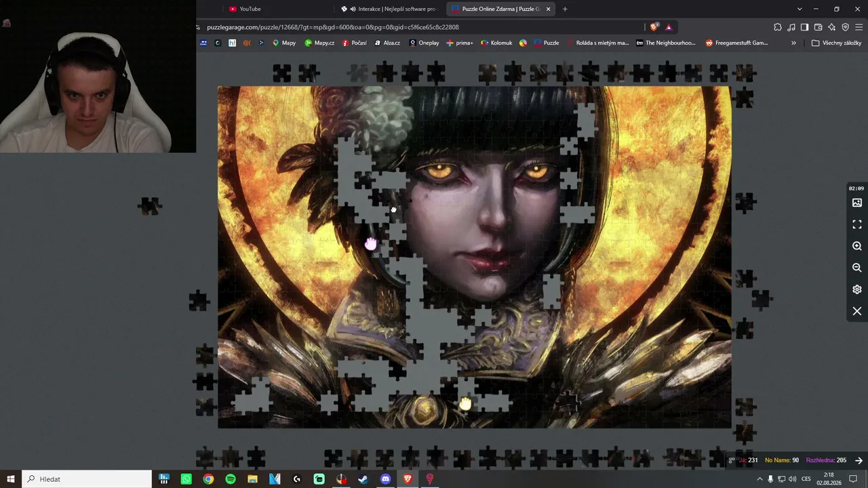This screenshot has height=488, width=868.
Task: Open the Počasí bookmark
Action: [355, 43]
